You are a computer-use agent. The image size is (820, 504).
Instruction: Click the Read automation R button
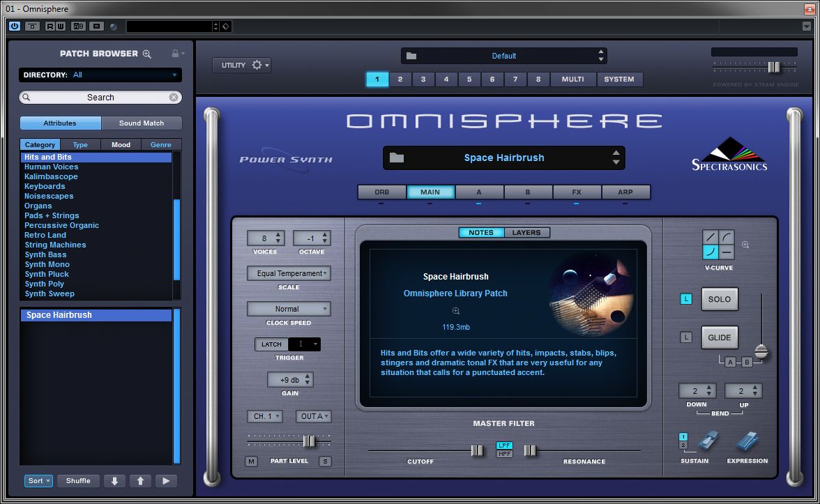coord(50,26)
